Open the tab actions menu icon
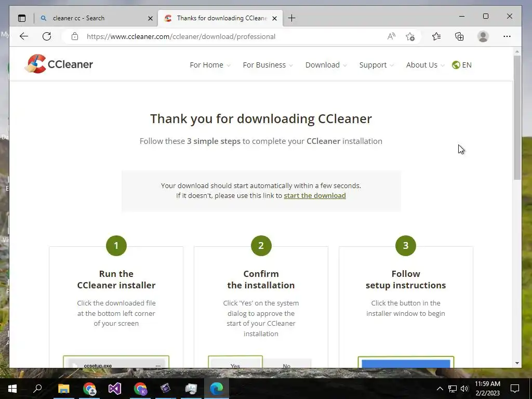Image resolution: width=532 pixels, height=399 pixels. point(22,18)
